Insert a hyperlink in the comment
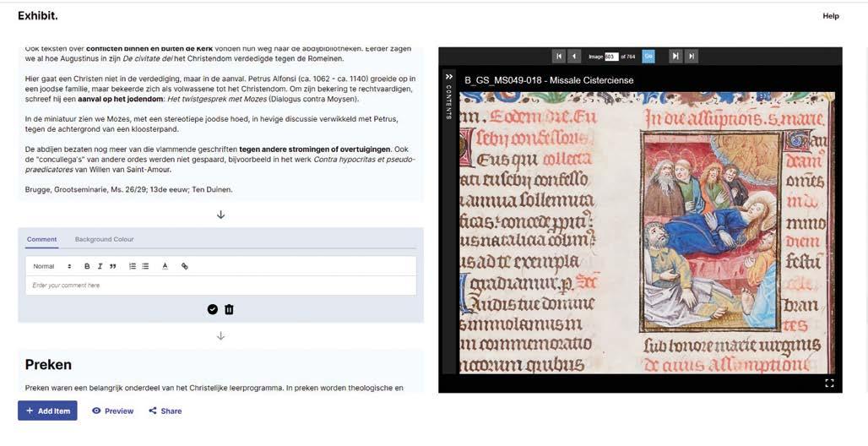The height and width of the screenshot is (446, 868). [185, 266]
